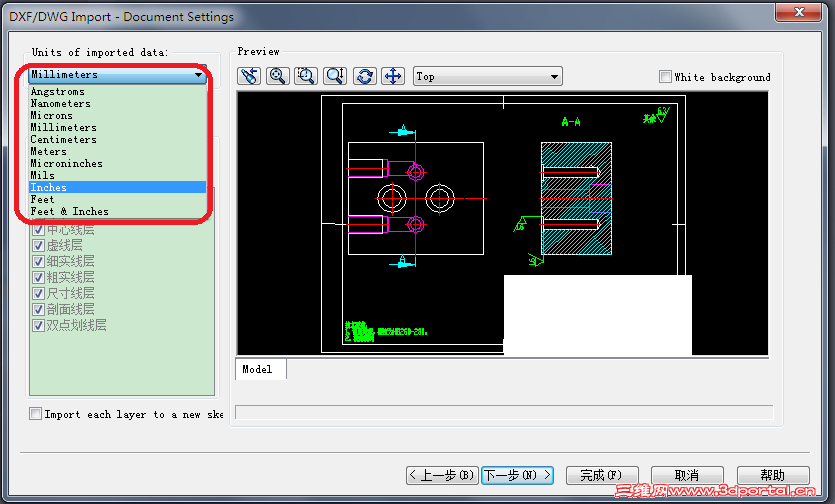835x504 pixels.
Task: Choose Nanometers from the units list
Action: pyautogui.click(x=117, y=103)
